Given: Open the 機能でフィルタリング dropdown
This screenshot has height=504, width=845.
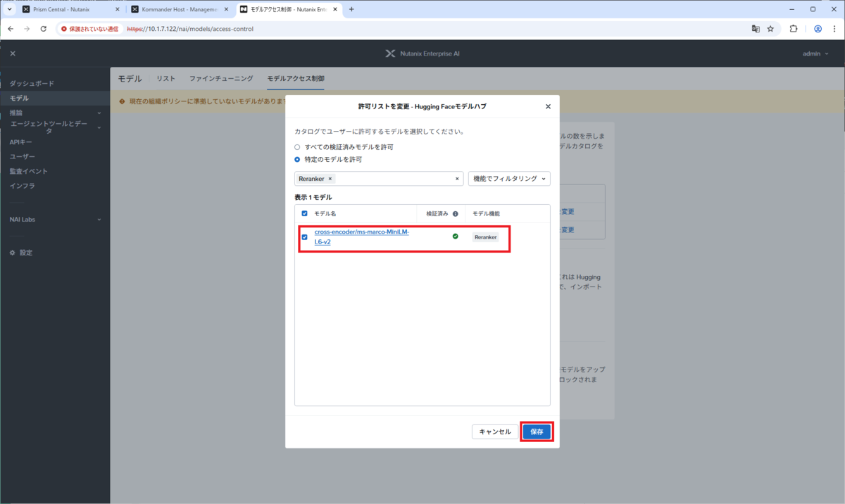Looking at the screenshot, I should click(x=509, y=179).
